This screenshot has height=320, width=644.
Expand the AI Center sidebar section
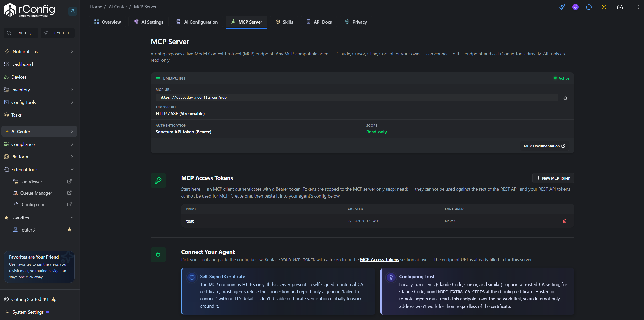point(39,131)
